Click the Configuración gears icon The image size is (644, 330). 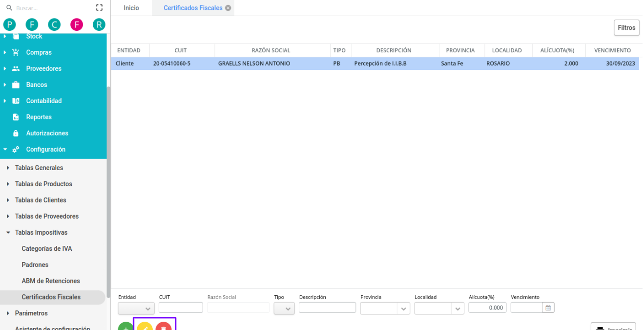16,149
